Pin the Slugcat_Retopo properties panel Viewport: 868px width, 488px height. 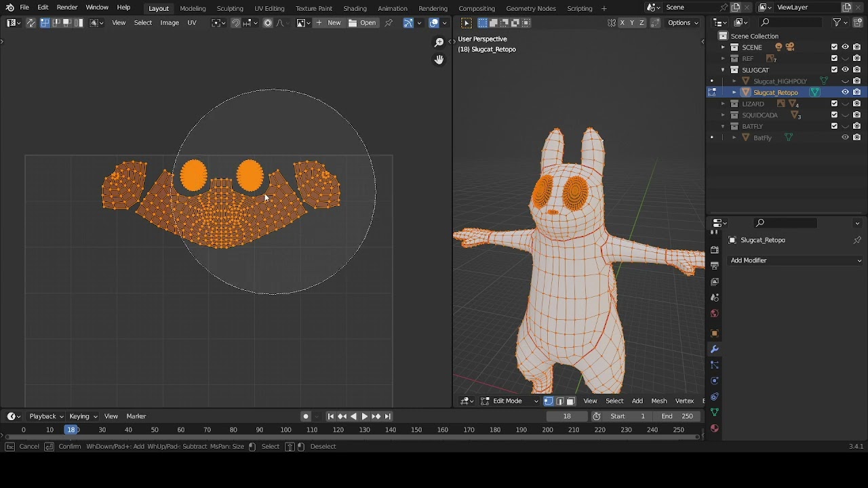(x=857, y=240)
